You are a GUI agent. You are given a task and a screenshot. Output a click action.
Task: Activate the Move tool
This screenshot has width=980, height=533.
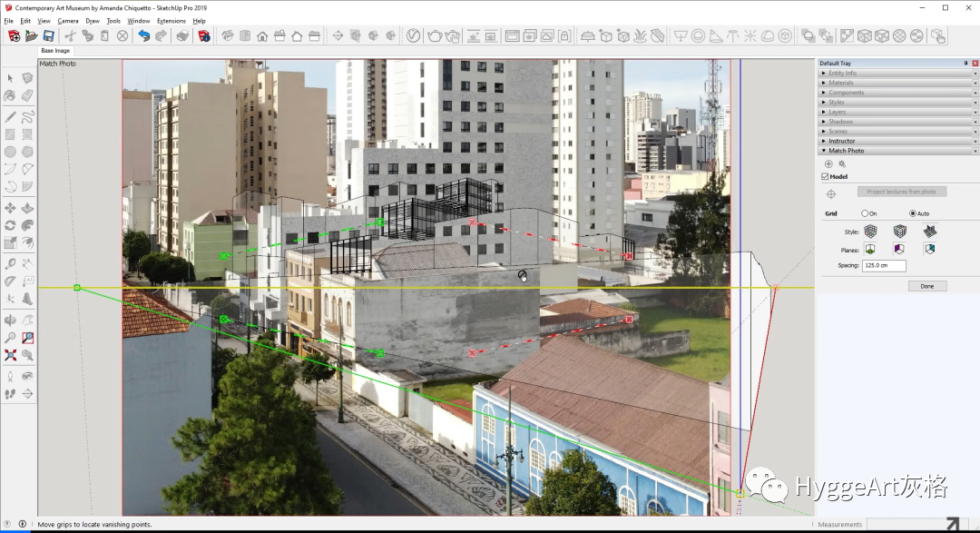tap(10, 208)
